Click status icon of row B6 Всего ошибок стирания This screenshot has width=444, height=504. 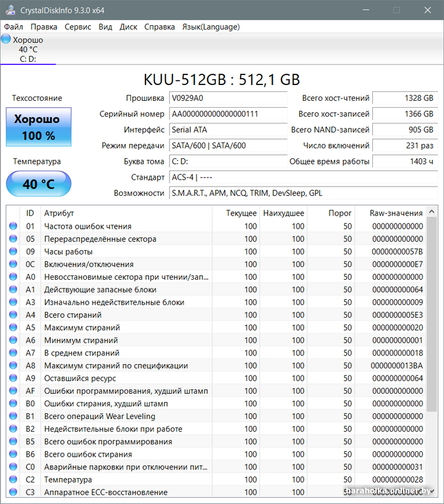pos(13,454)
